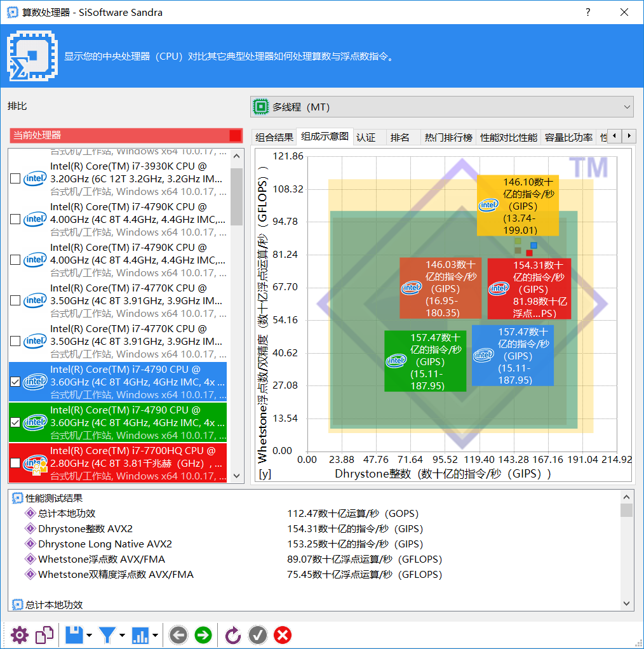
Task: Open the chart icon dropdown arrow
Action: 155,635
